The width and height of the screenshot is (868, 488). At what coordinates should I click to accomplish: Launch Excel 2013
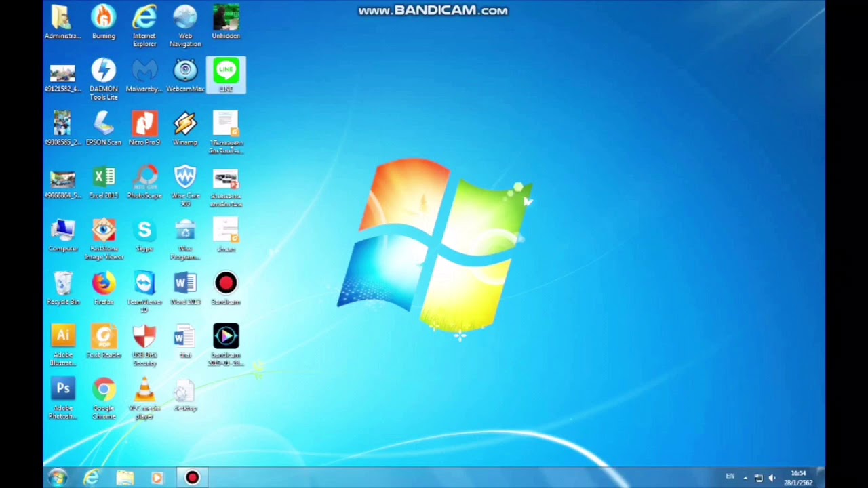click(x=104, y=182)
